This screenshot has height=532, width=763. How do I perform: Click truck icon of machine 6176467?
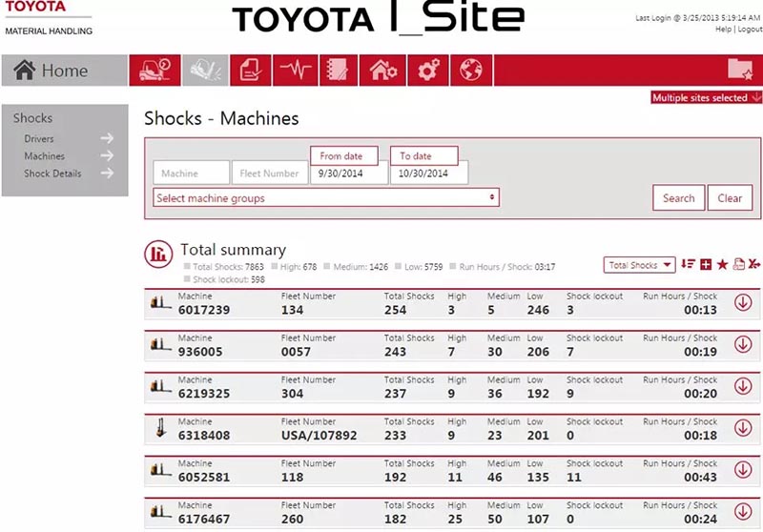coord(160,512)
